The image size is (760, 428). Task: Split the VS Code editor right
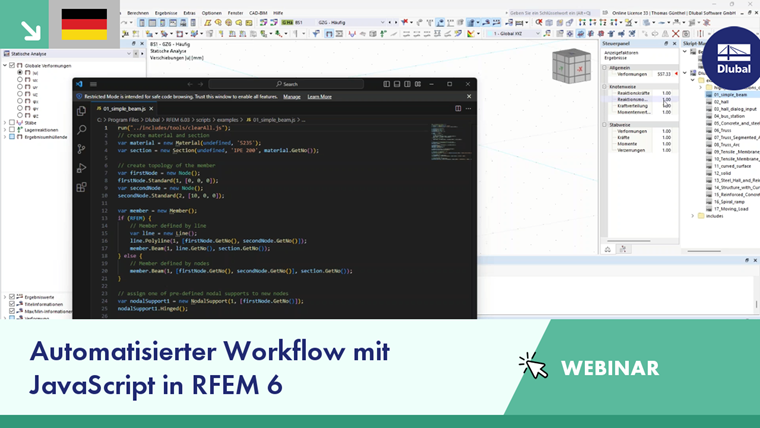[458, 109]
